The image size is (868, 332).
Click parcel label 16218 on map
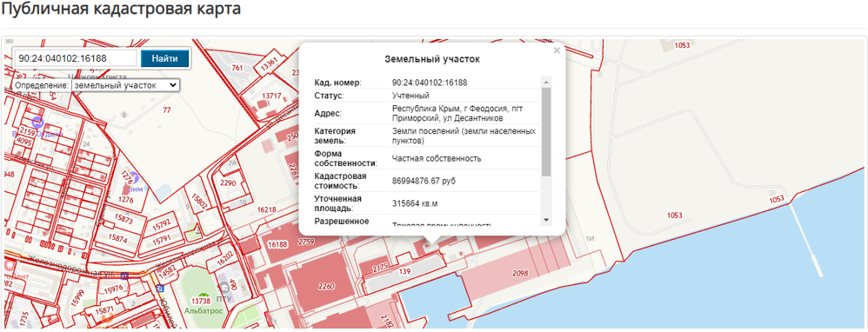(x=267, y=210)
